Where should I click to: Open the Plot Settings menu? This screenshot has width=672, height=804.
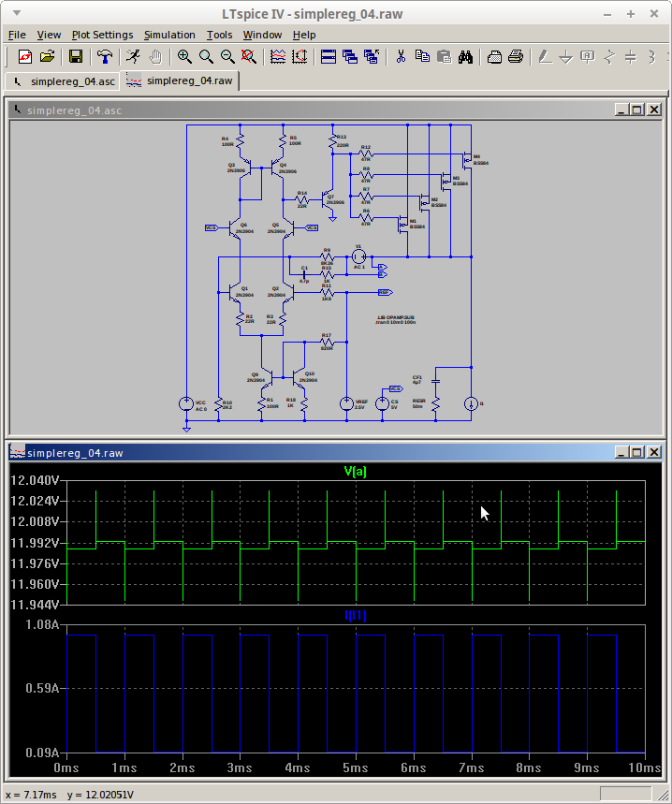(x=103, y=35)
